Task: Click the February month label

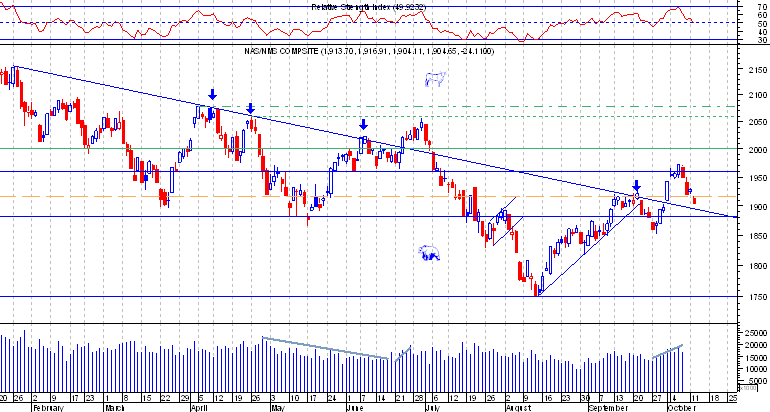Action: click(x=48, y=408)
